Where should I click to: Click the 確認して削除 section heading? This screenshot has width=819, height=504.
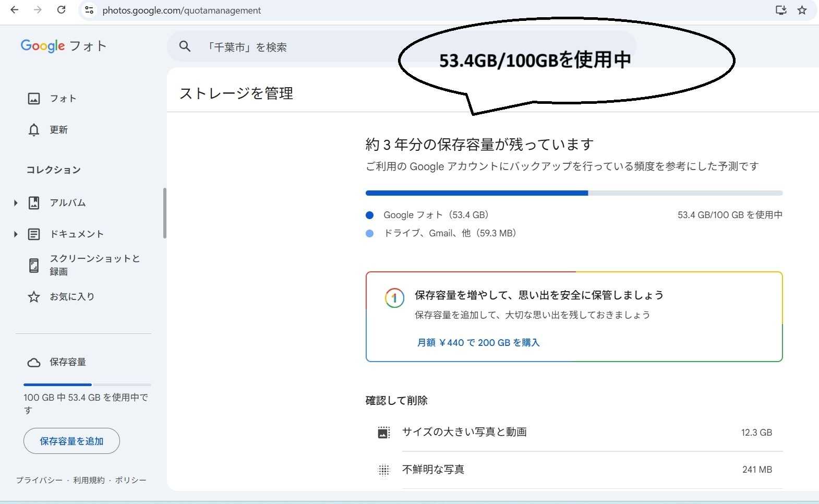point(396,401)
